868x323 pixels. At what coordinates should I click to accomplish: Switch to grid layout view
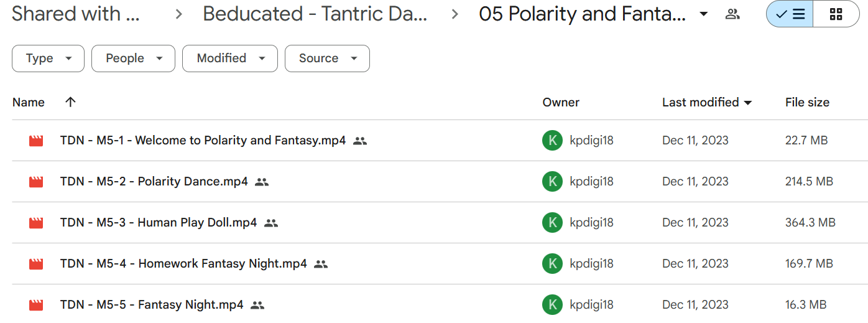coord(836,14)
